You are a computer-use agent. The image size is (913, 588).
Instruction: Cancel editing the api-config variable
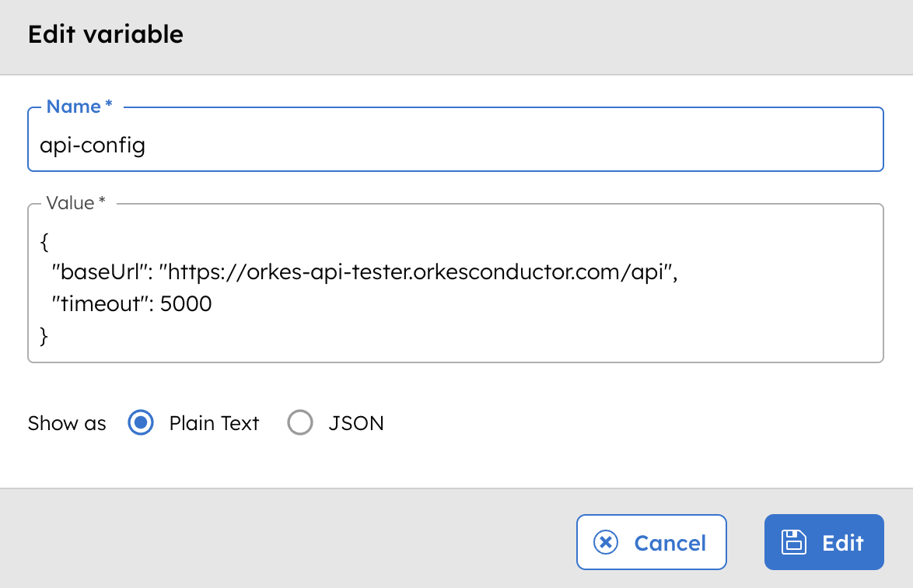(651, 542)
